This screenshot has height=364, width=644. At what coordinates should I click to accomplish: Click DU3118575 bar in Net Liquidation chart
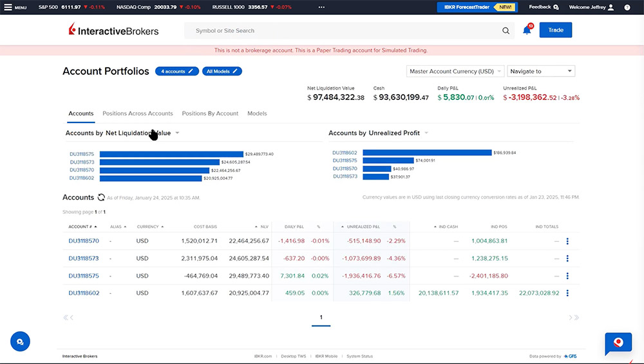coord(171,154)
